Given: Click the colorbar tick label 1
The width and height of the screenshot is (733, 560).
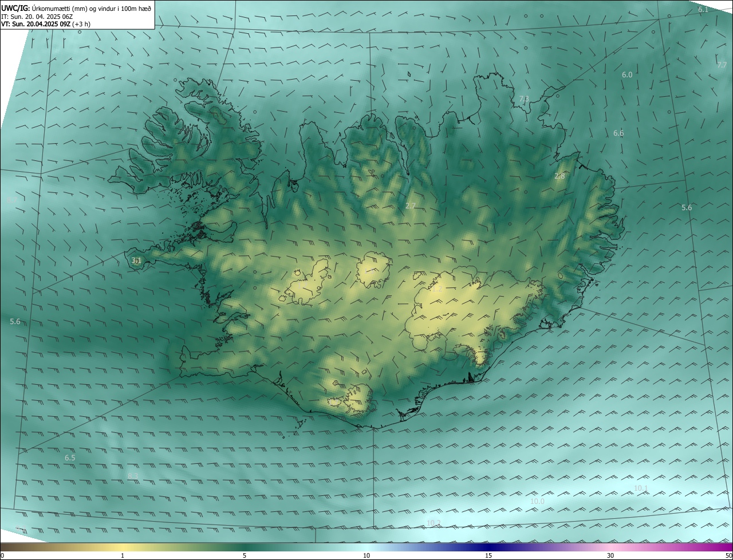Looking at the screenshot, I should point(123,555).
